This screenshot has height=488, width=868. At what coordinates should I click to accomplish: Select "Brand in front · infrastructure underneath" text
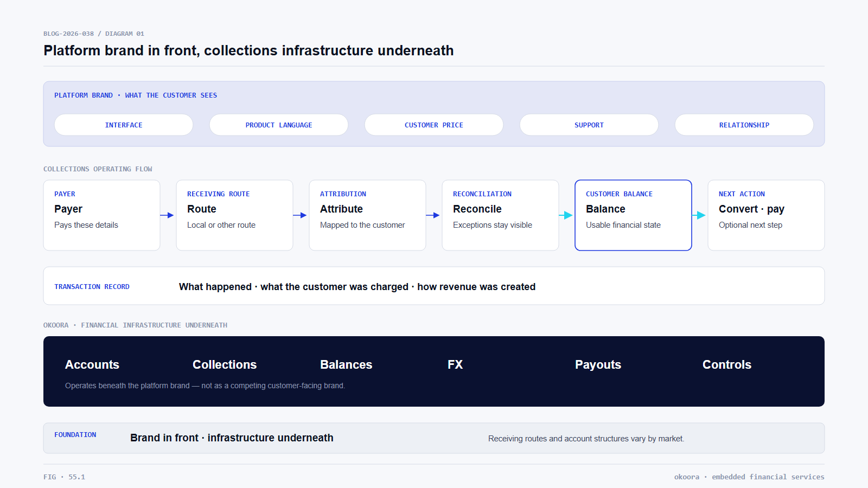coord(232,438)
